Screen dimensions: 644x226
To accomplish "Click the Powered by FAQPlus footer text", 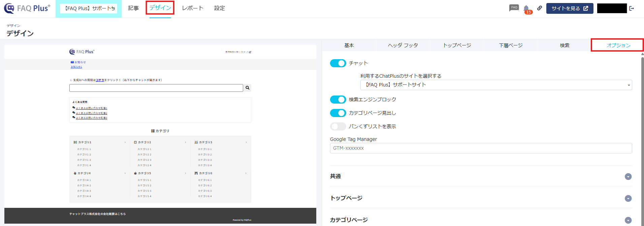I will 242,220.
